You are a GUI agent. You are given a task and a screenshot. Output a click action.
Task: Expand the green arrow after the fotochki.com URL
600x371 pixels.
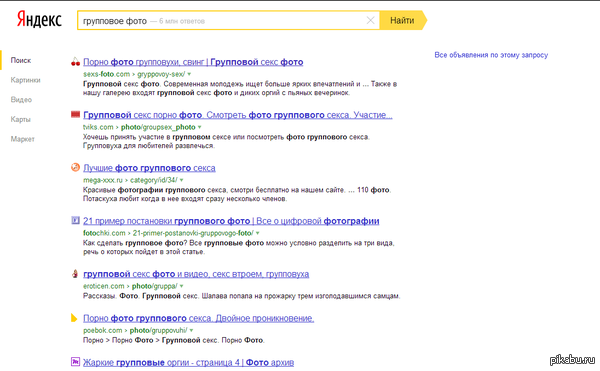[258, 233]
